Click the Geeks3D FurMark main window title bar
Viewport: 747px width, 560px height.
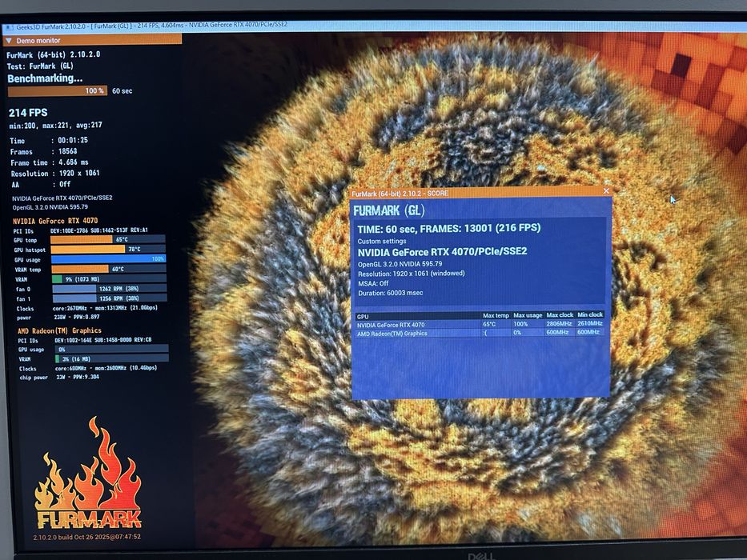coord(373,27)
